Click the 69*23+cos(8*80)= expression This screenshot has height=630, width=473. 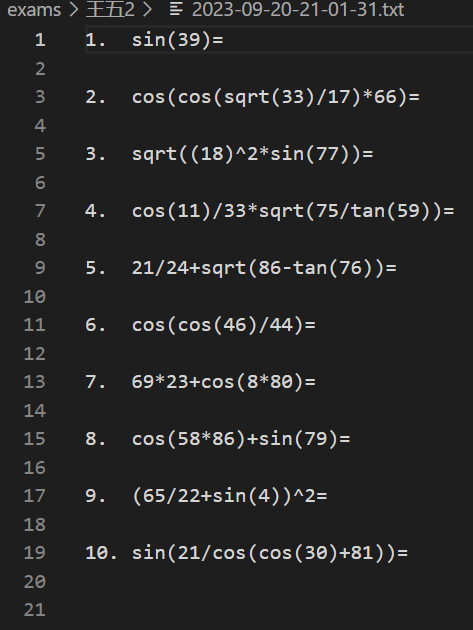click(x=223, y=382)
